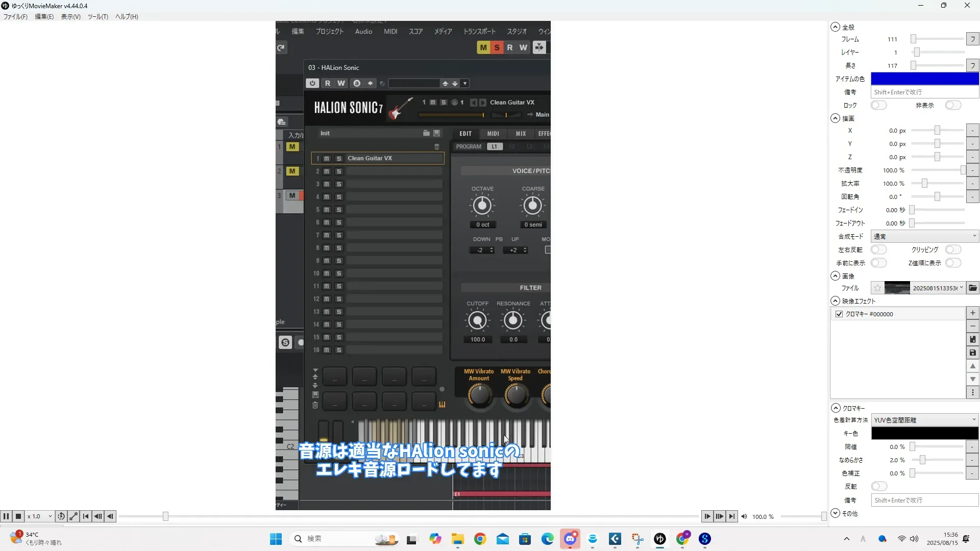This screenshot has width=980, height=551.
Task: Turn on the クリッピング toggle
Action: (x=952, y=250)
